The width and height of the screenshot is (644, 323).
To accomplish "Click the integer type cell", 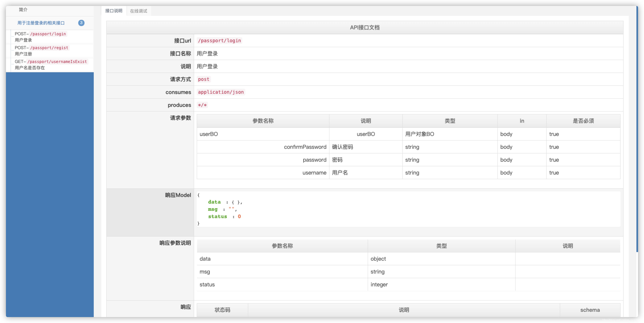I will (x=441, y=284).
